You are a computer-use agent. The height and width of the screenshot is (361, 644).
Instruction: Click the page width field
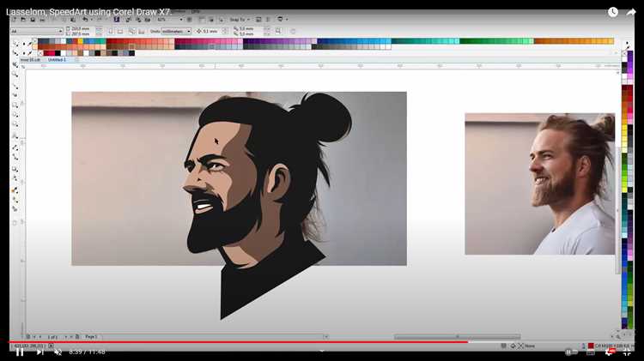80,28
